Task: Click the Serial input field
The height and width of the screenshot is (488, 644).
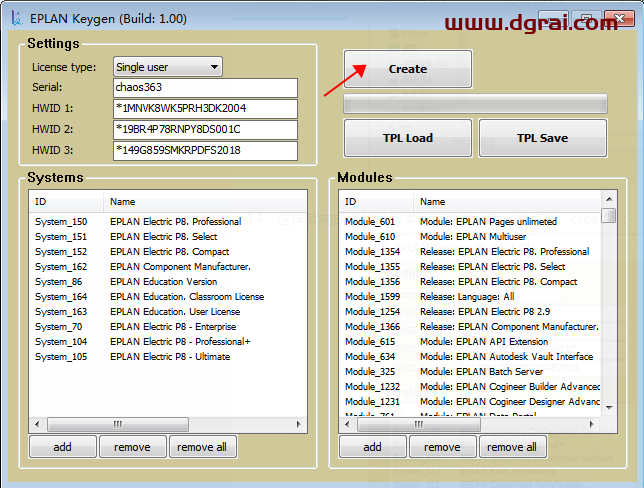Action: pyautogui.click(x=204, y=88)
